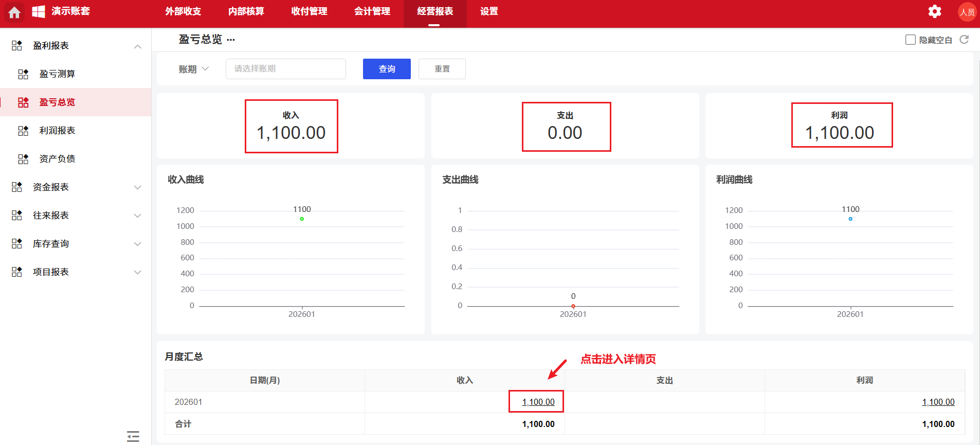Click the 支出 column header in 月度汇总
Screen dimensions: 980x445
tap(664, 380)
